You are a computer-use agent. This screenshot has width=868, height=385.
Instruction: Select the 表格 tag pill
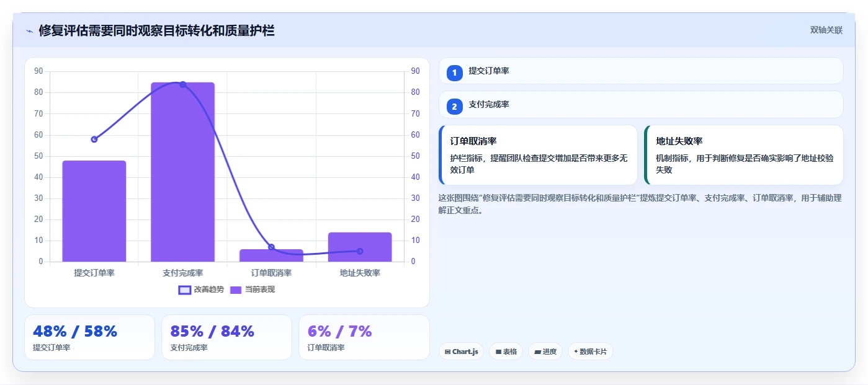click(x=506, y=352)
